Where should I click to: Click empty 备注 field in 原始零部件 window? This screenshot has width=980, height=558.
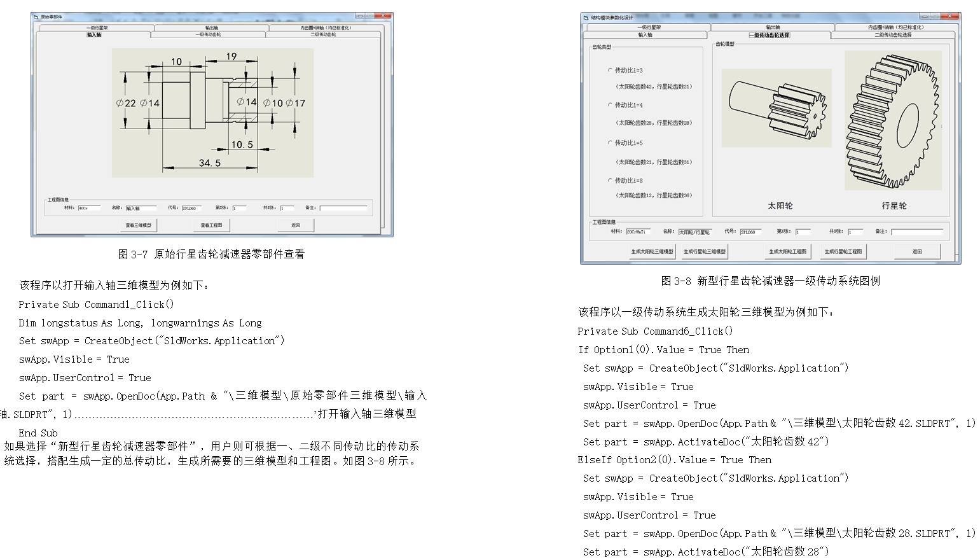coord(343,208)
